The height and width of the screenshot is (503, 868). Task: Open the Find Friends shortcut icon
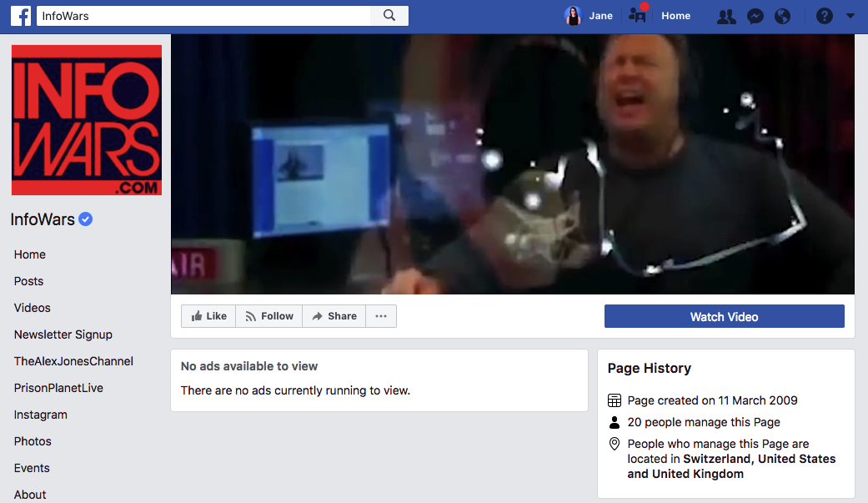[638, 15]
